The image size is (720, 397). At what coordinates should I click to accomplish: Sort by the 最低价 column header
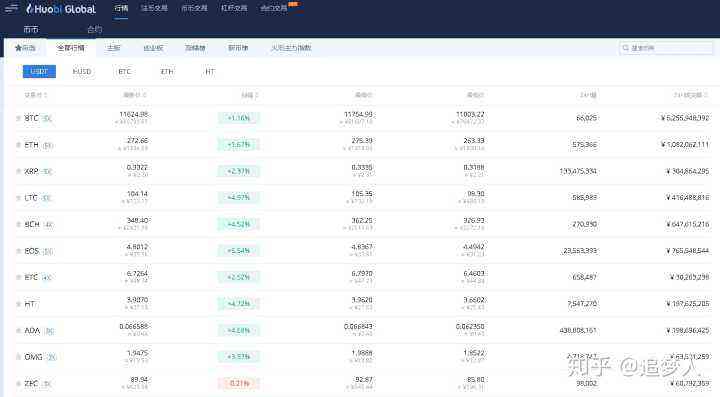click(475, 95)
